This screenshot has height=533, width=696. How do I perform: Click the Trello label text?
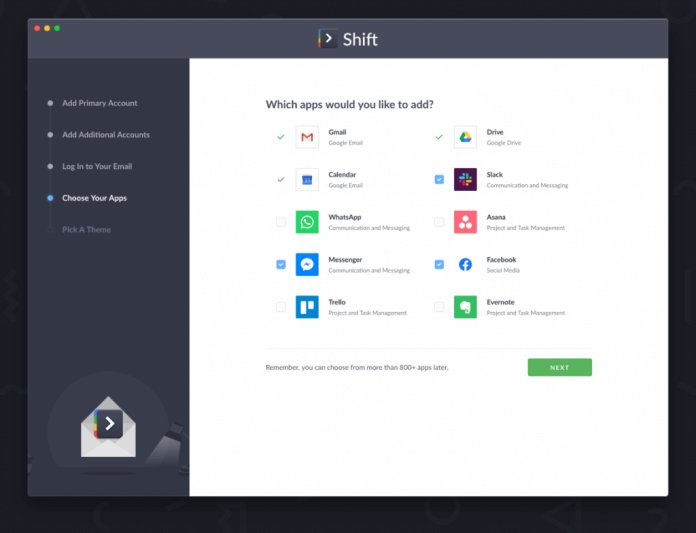tap(336, 302)
